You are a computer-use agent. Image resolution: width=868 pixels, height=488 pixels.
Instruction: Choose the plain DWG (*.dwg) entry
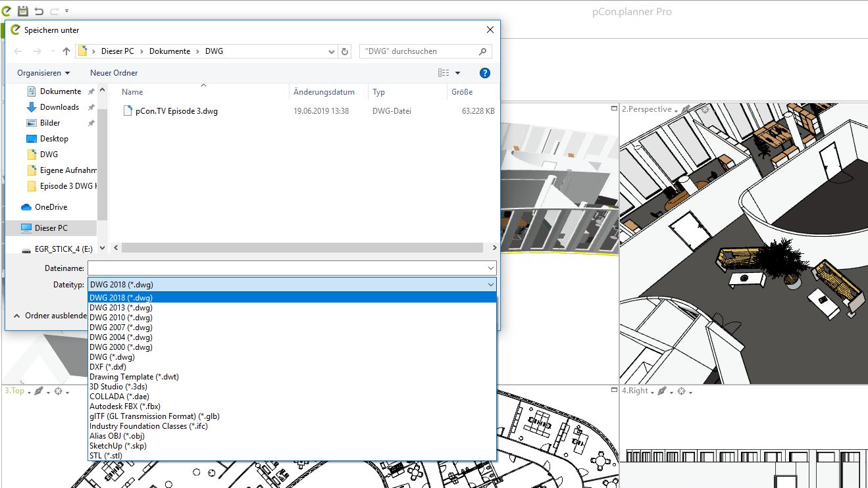point(292,357)
